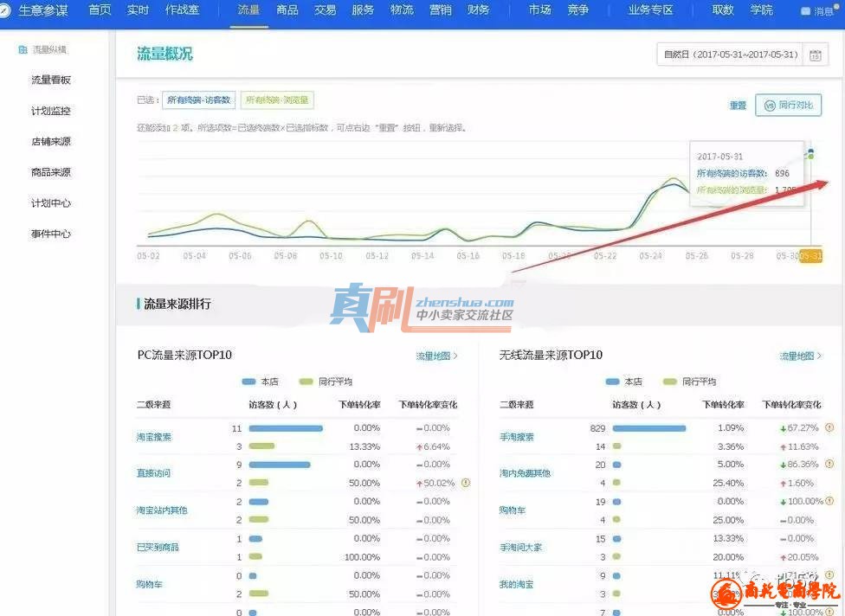
Task: Click the 流量纵横 sidebar header icon
Action: click(x=23, y=49)
